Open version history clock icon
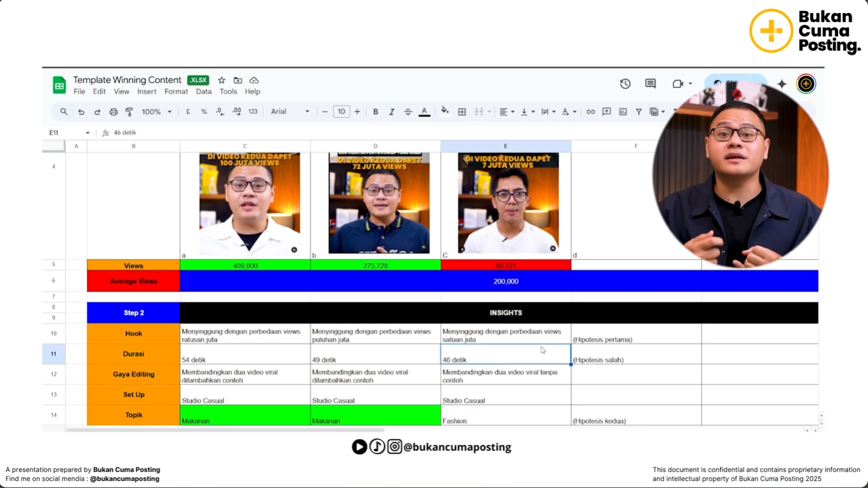 [x=625, y=84]
